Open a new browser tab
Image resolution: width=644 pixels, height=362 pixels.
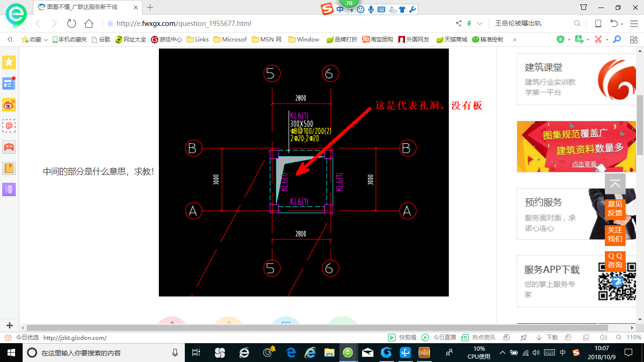(x=150, y=7)
